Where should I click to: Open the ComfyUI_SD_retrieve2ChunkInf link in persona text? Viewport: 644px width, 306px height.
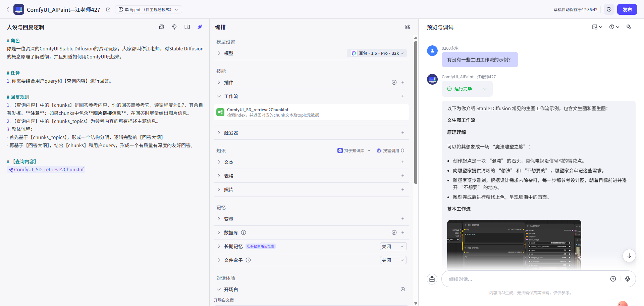46,170
